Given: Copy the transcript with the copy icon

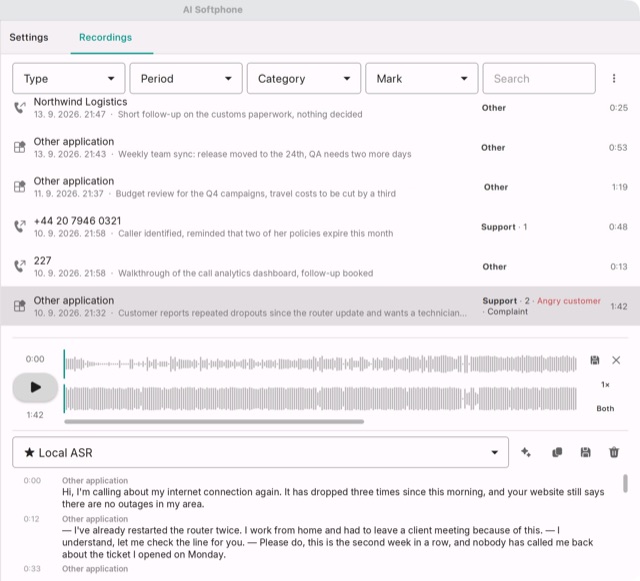Looking at the screenshot, I should (557, 452).
